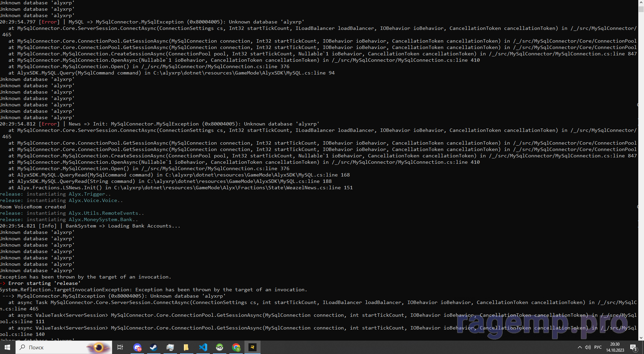Open the system monitor taskbar icon
644x354 pixels.
point(170,347)
